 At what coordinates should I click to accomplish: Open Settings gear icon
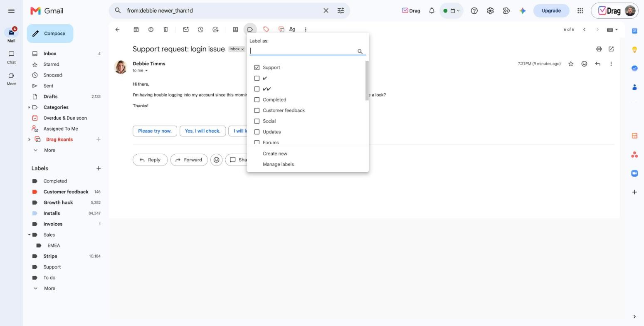click(490, 11)
